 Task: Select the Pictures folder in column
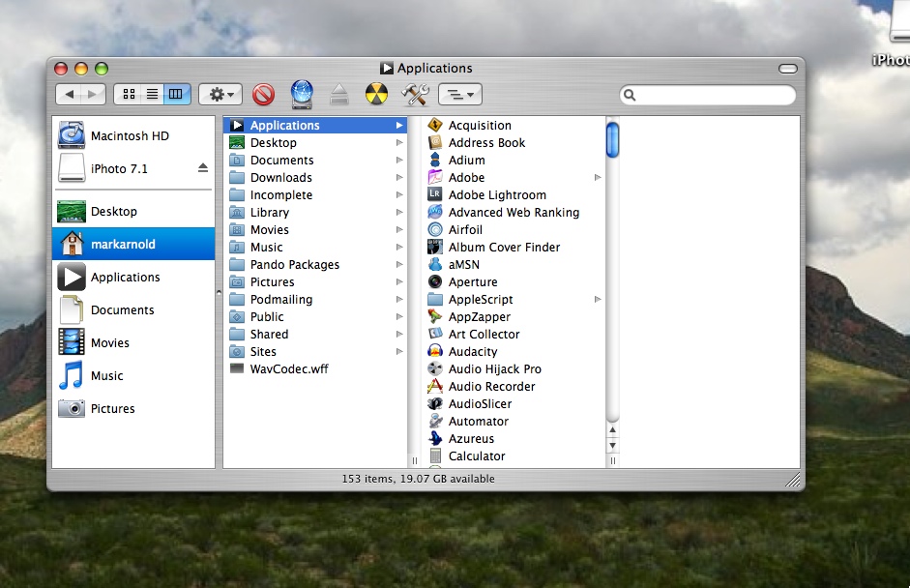point(315,282)
